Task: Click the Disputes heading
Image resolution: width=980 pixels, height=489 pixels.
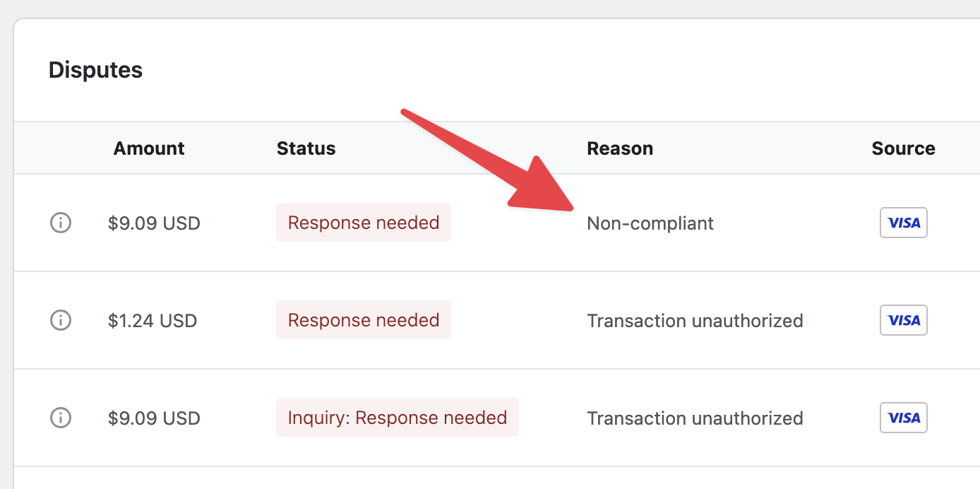Action: point(95,70)
